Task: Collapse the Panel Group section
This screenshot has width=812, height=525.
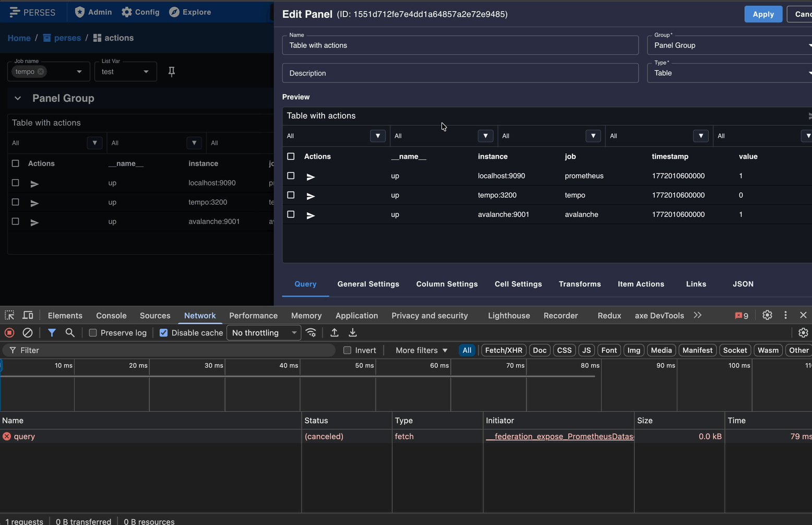Action: 18,98
